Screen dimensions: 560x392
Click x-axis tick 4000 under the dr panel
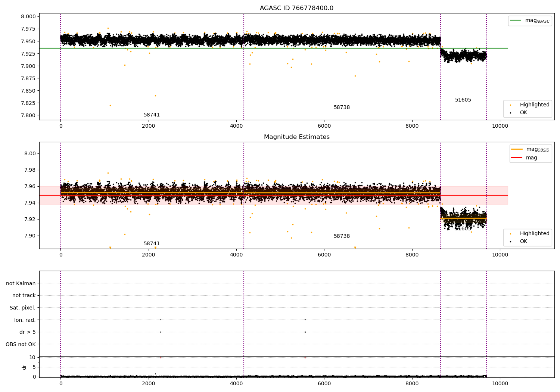[x=236, y=384]
